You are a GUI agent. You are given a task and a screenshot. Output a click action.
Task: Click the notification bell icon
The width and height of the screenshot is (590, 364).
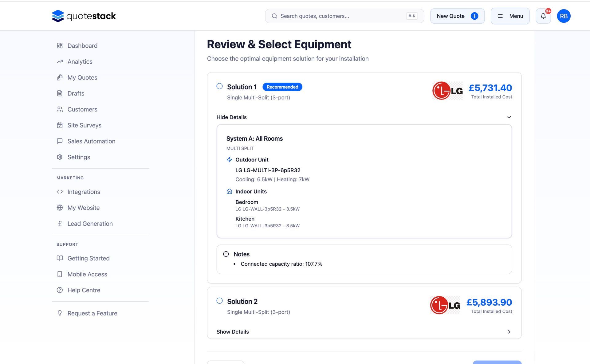(x=543, y=16)
